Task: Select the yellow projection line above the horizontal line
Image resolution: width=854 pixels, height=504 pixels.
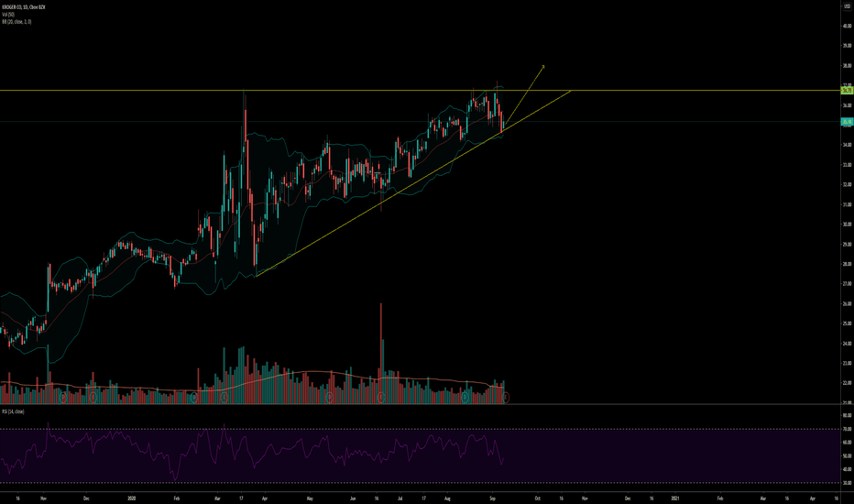Action: click(524, 96)
